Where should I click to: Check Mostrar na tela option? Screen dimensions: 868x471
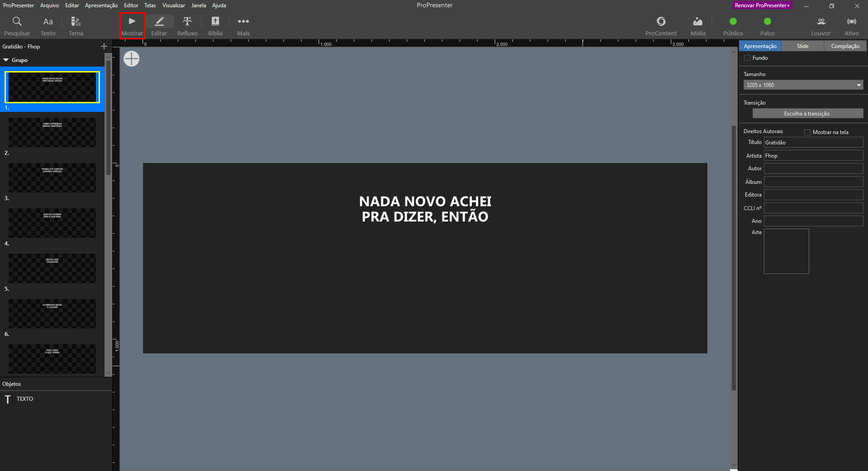click(x=807, y=132)
